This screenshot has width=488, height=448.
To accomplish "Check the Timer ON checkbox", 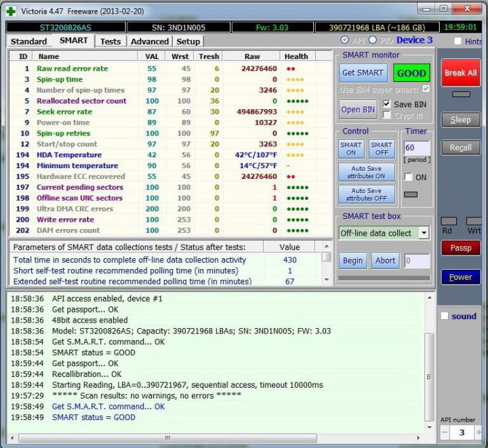I will 408,177.
